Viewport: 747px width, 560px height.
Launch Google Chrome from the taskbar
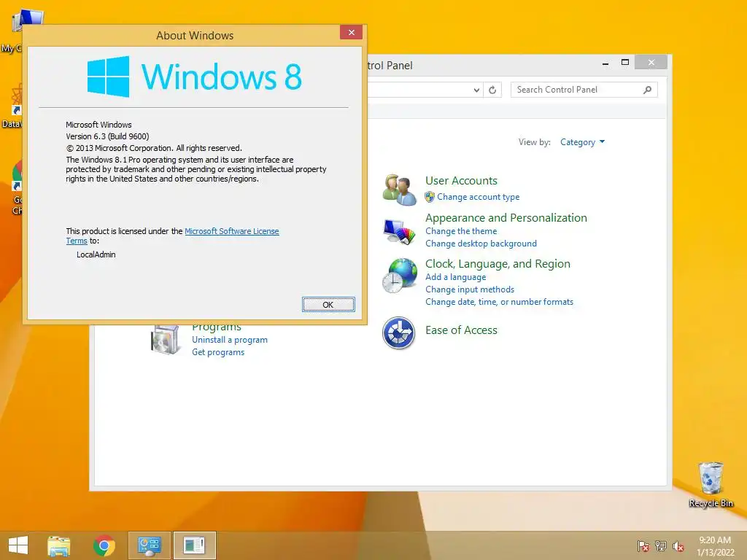104,545
